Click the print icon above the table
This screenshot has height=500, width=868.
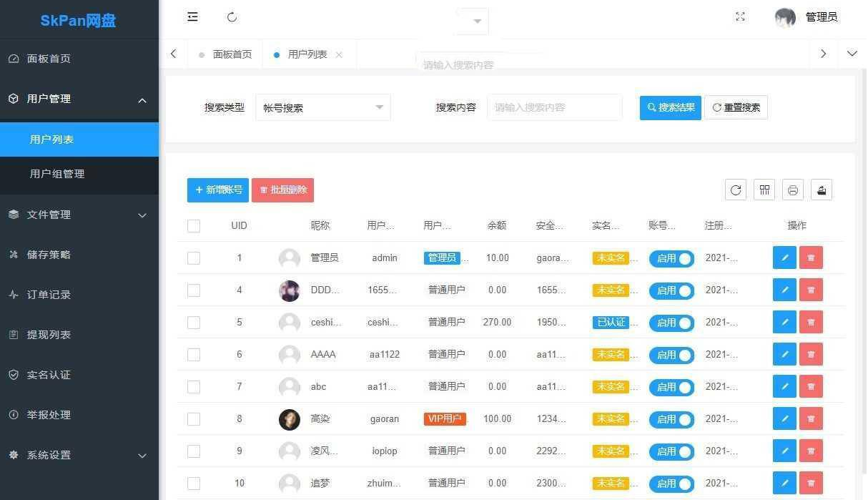[x=793, y=190]
